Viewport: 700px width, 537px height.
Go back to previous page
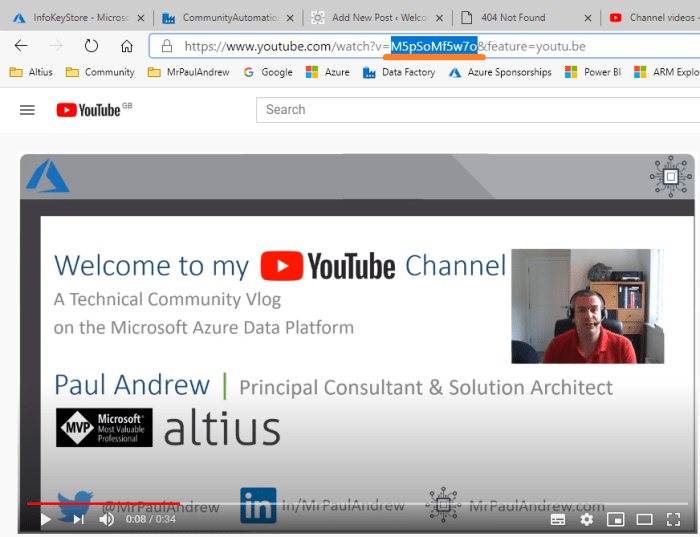click(21, 46)
